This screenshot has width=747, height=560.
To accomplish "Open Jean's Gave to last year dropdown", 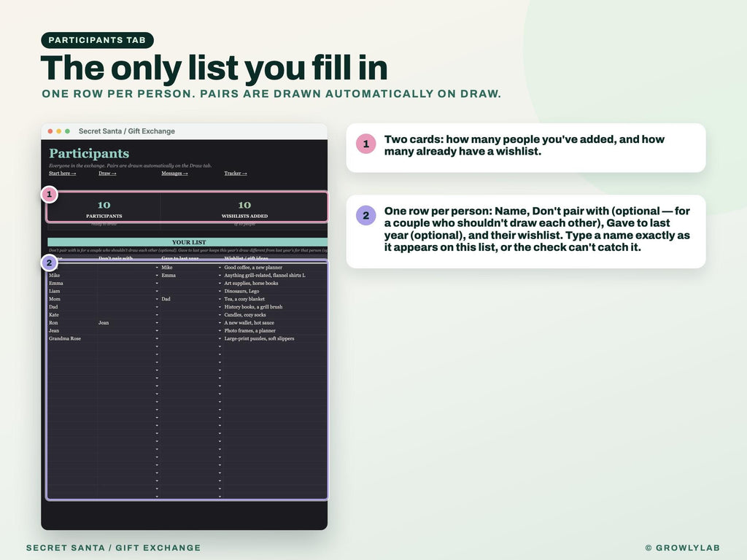I will coord(220,330).
